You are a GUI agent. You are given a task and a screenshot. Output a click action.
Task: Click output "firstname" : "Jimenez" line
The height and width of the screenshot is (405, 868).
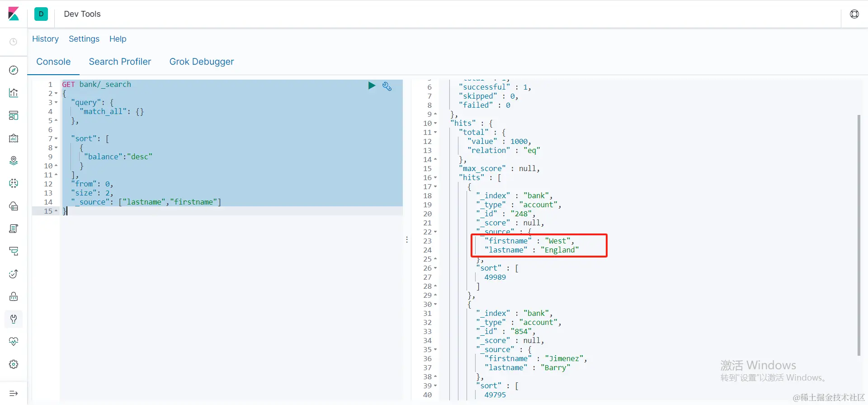coord(536,358)
